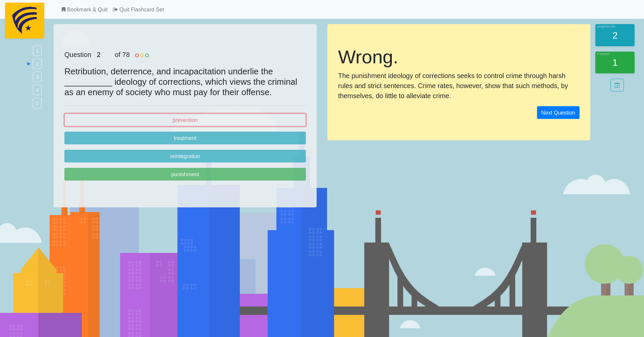Click the 'of 78' question count text
The height and width of the screenshot is (337, 644).
click(122, 55)
